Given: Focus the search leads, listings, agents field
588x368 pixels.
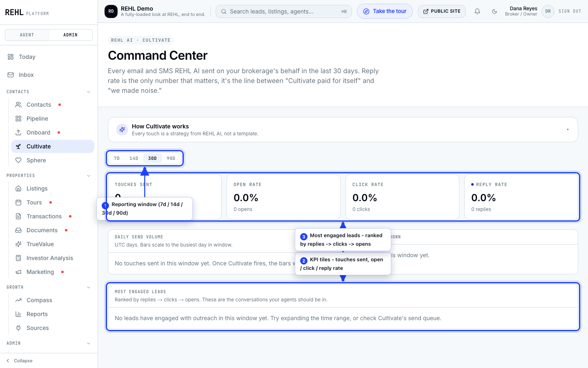Looking at the screenshot, I should click(284, 11).
